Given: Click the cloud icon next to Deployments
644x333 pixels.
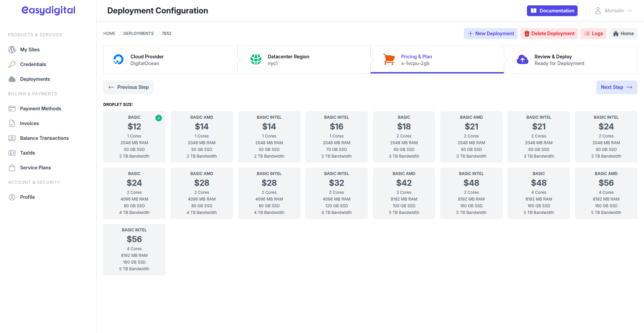Looking at the screenshot, I should click(12, 79).
